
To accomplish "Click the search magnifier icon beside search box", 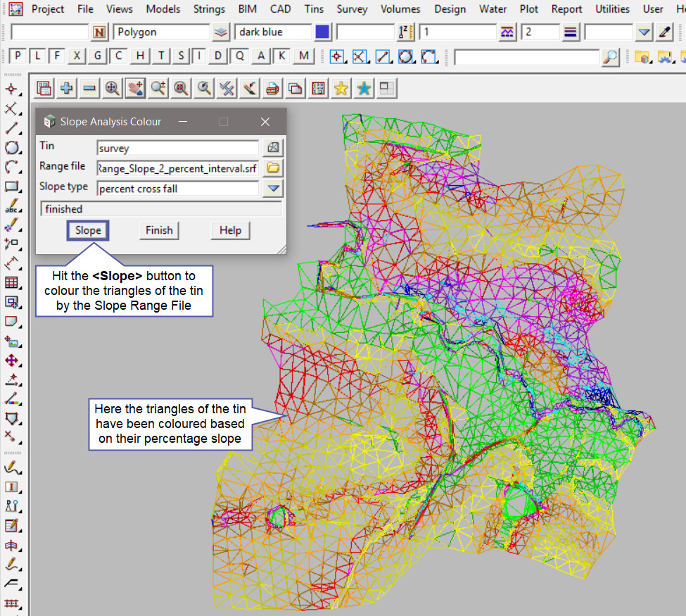I will click(x=611, y=56).
